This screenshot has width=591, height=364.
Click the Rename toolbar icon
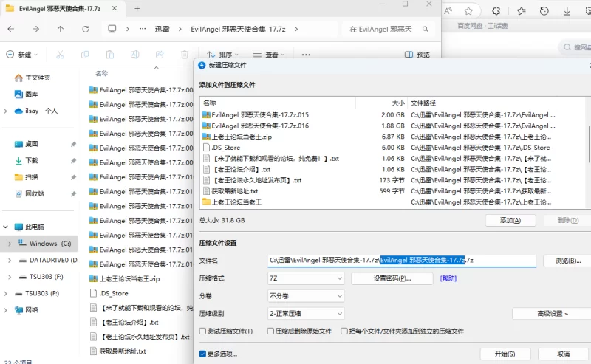[134, 55]
